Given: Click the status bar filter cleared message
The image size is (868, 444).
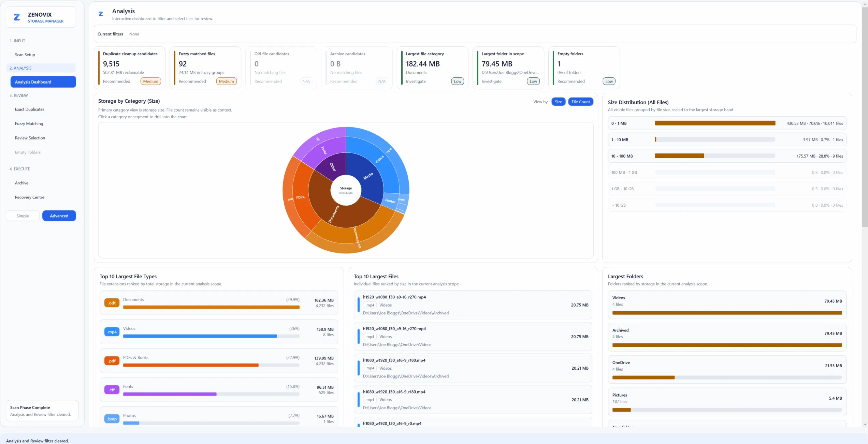Looking at the screenshot, I should [x=37, y=441].
